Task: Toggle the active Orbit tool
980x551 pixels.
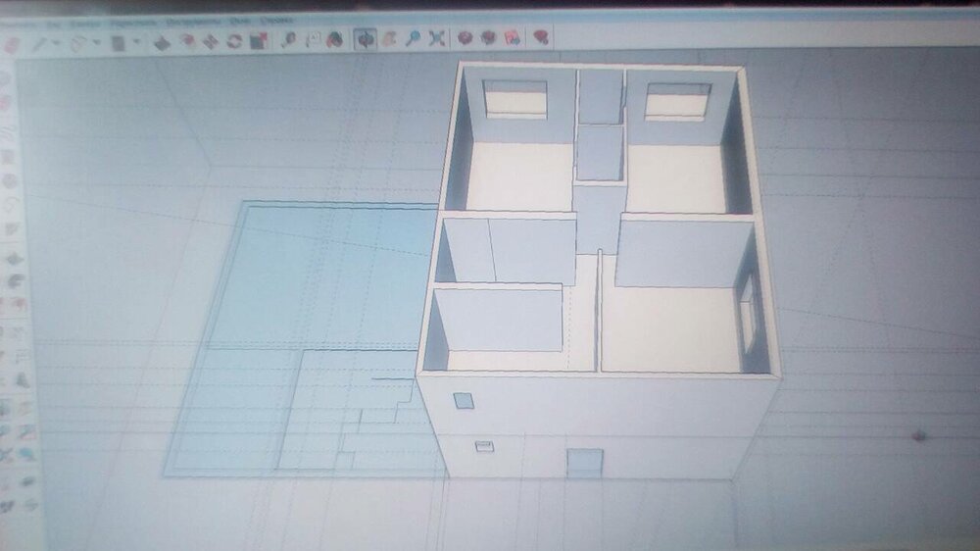Action: [365, 38]
